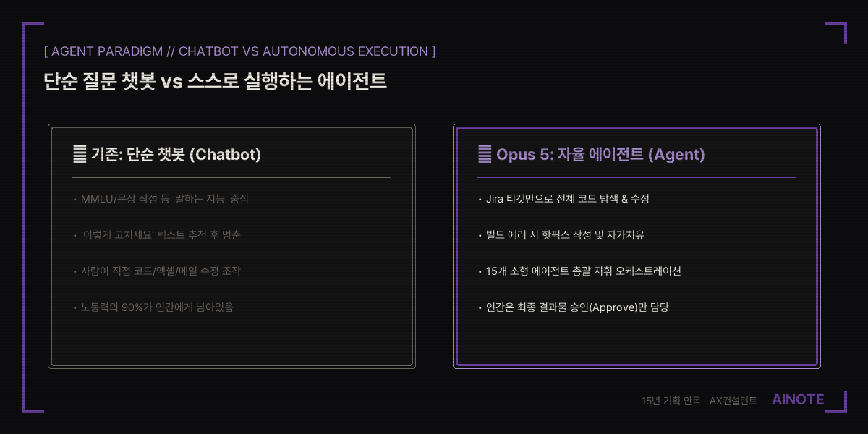The image size is (868, 434).
Task: Click the top-right purple corner bracket
Action: [836, 33]
